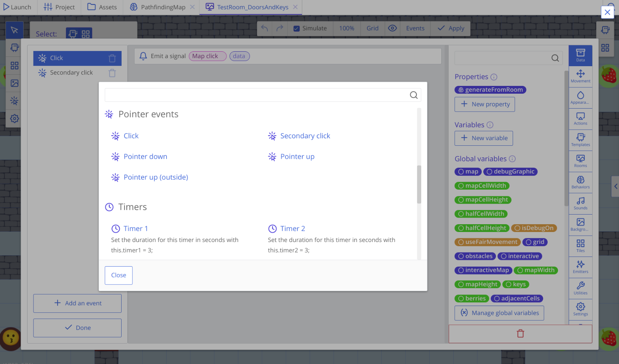This screenshot has height=364, width=619.
Task: Open the Project tab
Action: click(x=59, y=7)
